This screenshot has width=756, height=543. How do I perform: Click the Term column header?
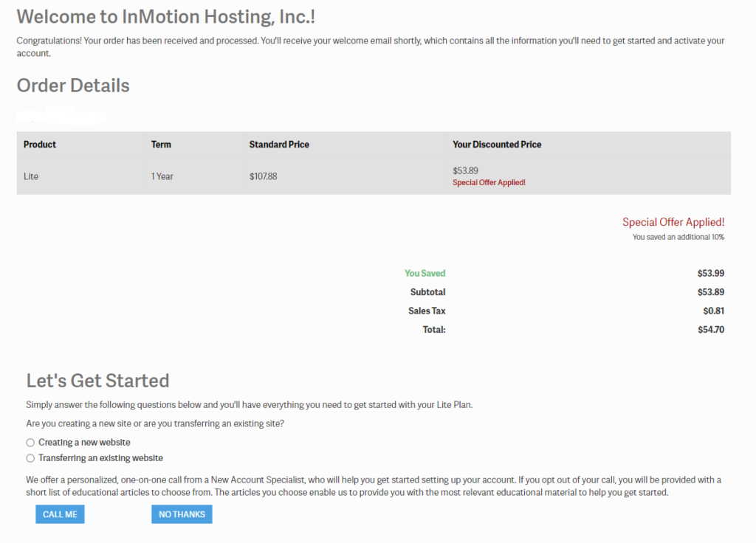click(x=161, y=145)
